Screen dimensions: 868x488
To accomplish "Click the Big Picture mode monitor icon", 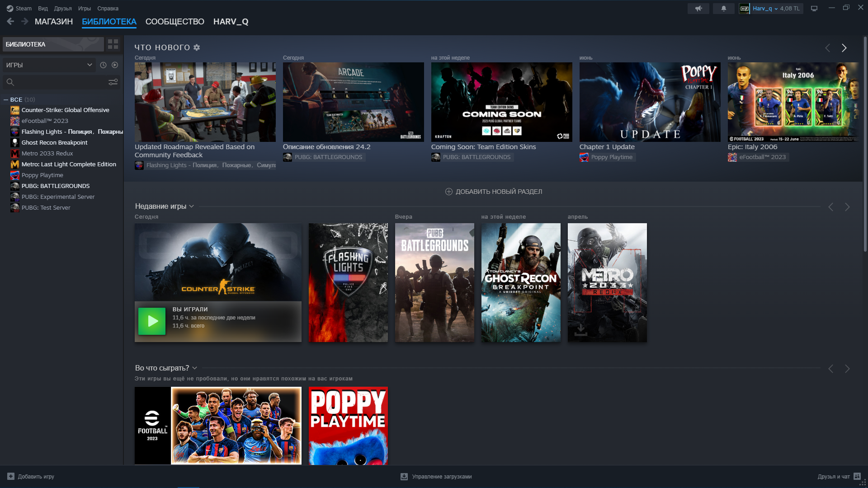I will point(814,8).
